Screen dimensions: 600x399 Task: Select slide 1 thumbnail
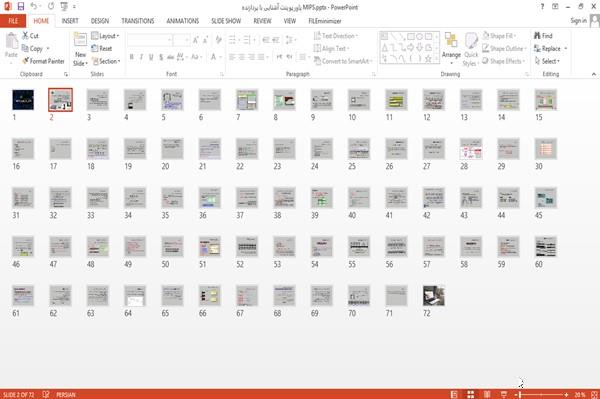pyautogui.click(x=23, y=100)
